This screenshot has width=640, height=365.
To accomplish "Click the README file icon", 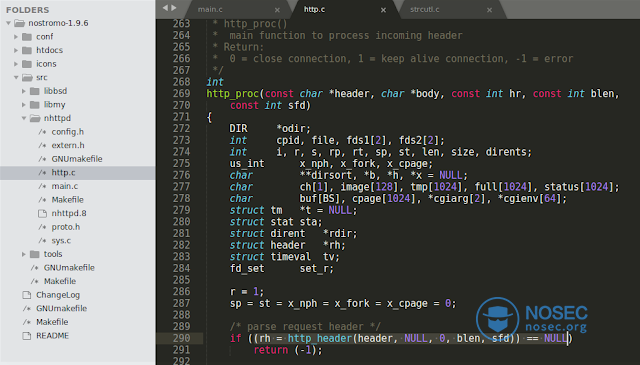I will point(27,336).
